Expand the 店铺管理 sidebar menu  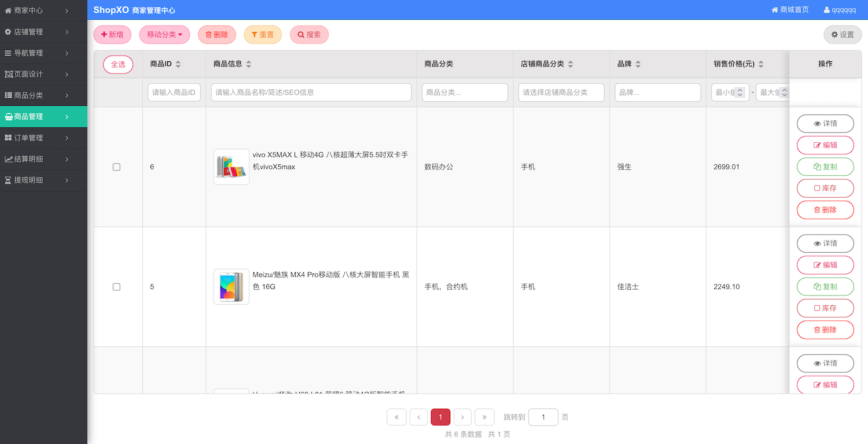(x=43, y=32)
